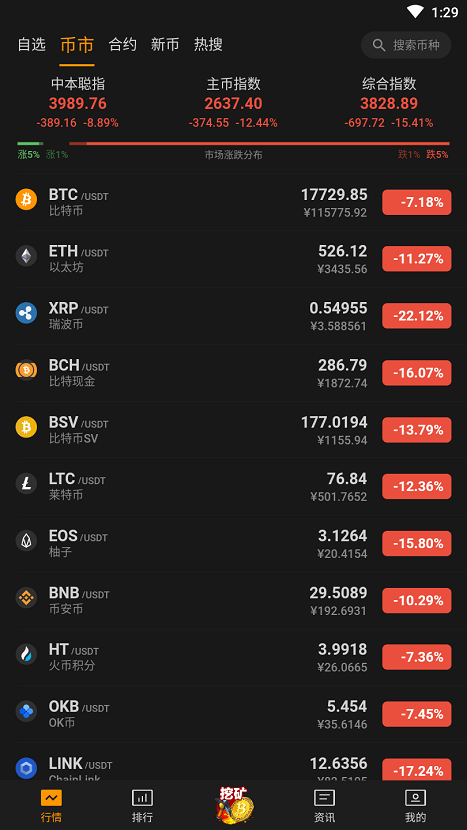Open the 中本聪指 index card
The image size is (467, 830).
tap(78, 103)
